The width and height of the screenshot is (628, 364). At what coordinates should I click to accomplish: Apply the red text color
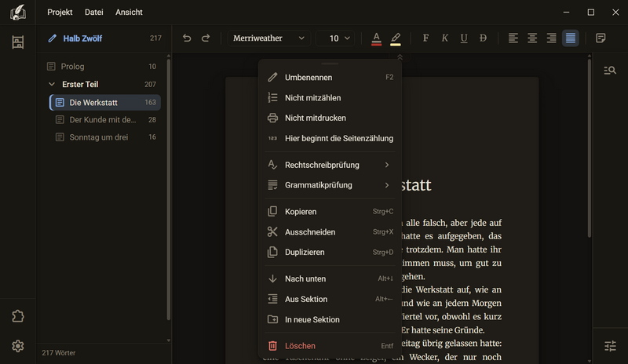click(x=377, y=38)
